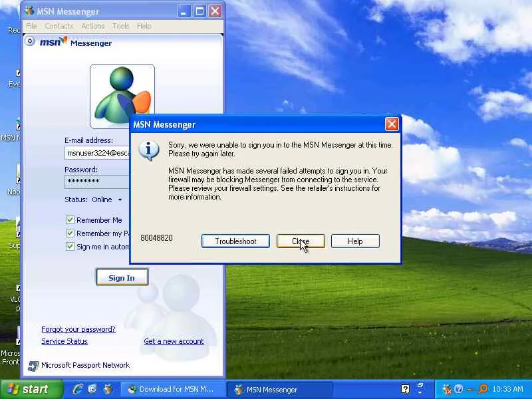Close the MSN Messenger main window
This screenshot has height=399, width=532.
(x=215, y=11)
